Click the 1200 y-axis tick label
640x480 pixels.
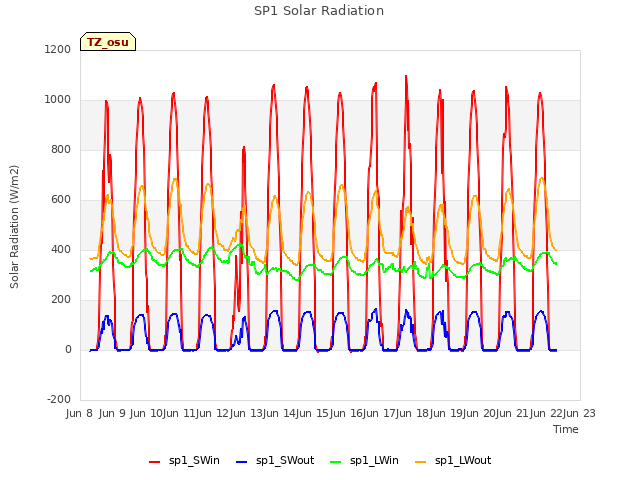[58, 49]
